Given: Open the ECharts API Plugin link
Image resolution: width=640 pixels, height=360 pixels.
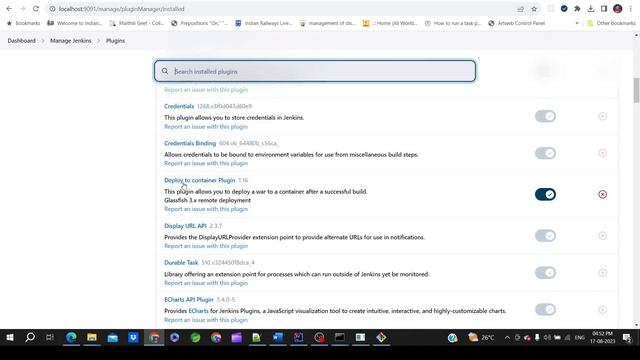Looking at the screenshot, I should pyautogui.click(x=189, y=300).
